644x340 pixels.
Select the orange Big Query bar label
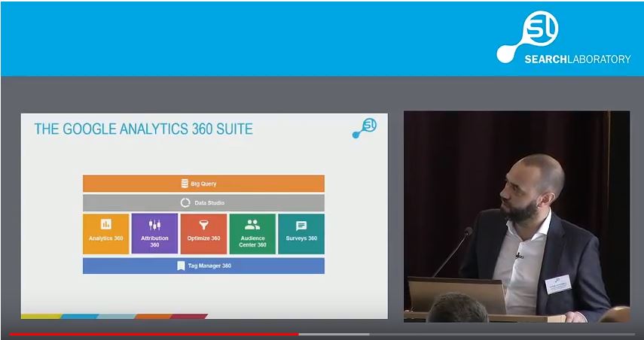coord(203,184)
